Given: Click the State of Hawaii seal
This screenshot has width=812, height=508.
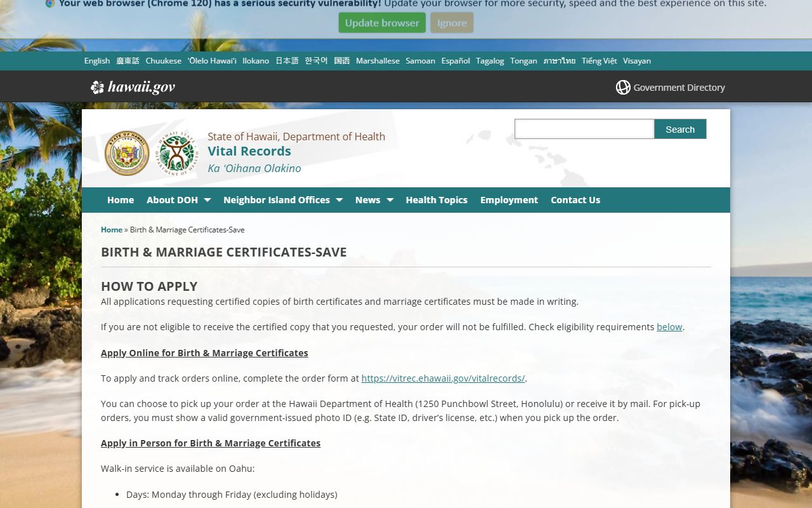Looking at the screenshot, I should (x=127, y=153).
